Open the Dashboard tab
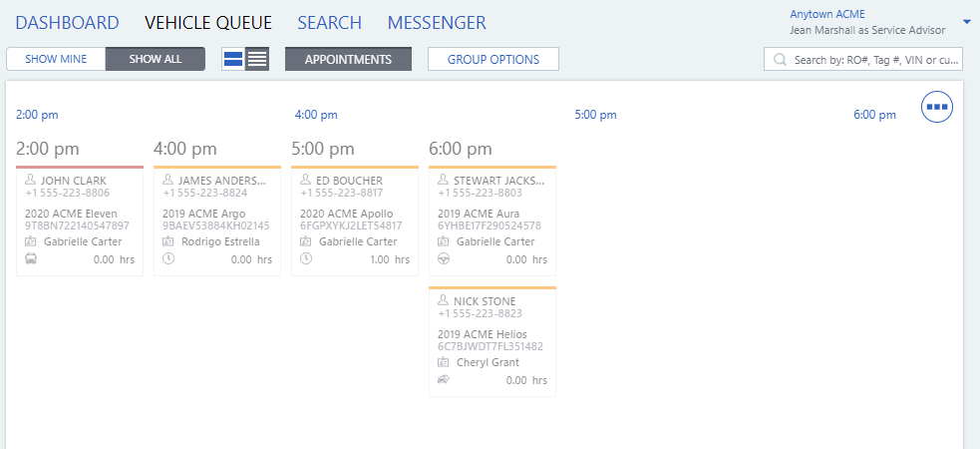 68,22
